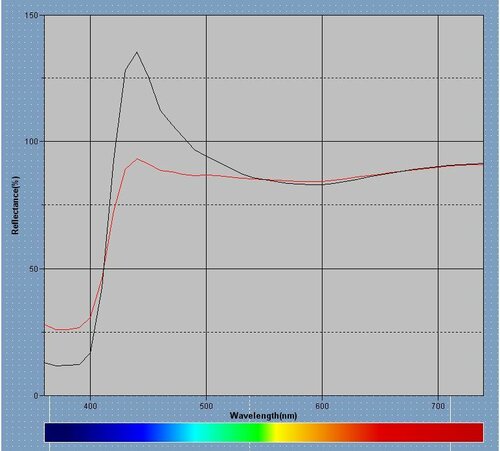Select the Reflectance(%) axis title
The image size is (500, 451).
click(x=16, y=205)
